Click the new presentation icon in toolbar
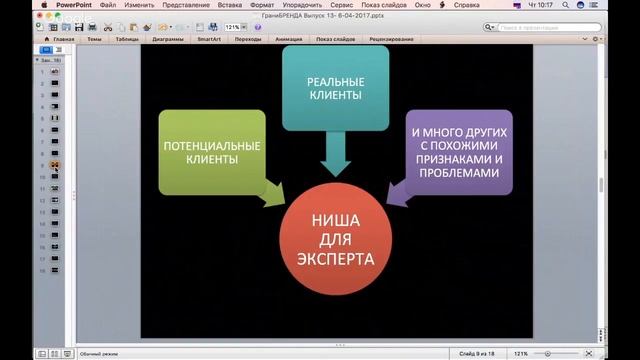 (x=40, y=27)
